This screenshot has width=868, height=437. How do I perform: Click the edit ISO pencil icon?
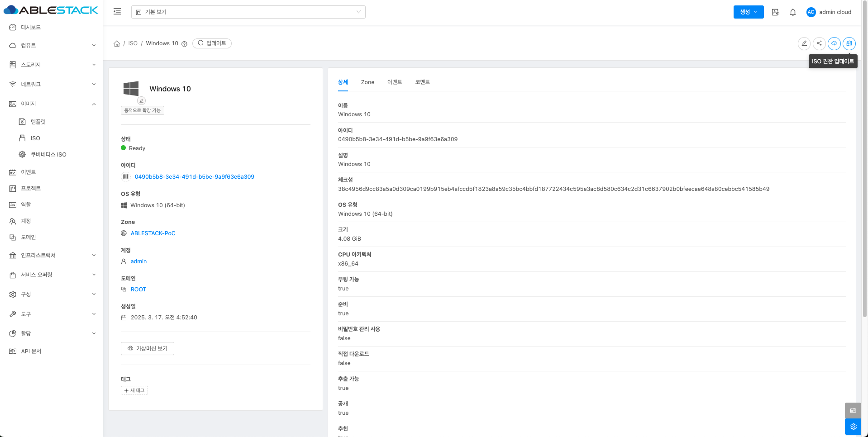point(804,43)
